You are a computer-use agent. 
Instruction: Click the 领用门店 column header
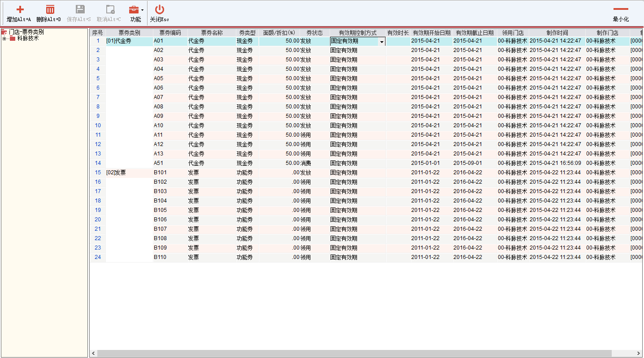point(513,33)
